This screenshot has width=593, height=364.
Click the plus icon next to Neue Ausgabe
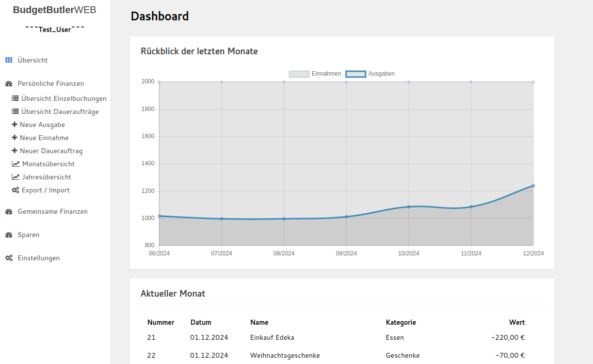coord(15,124)
